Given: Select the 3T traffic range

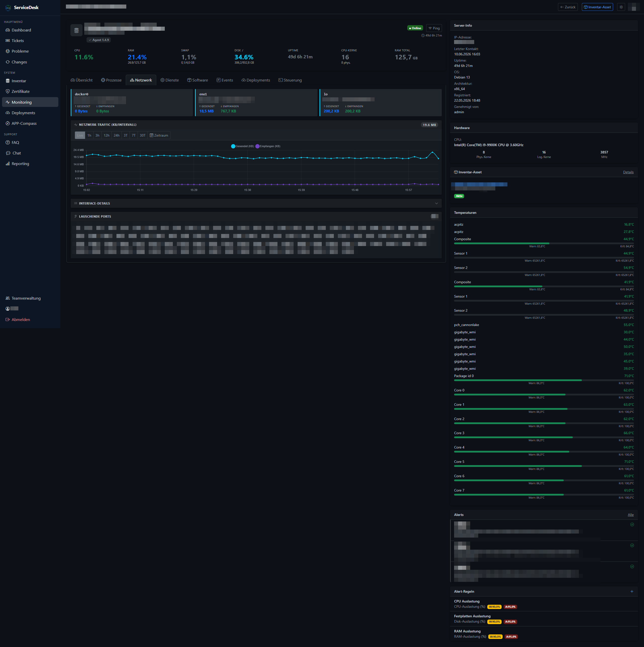Looking at the screenshot, I should [126, 136].
